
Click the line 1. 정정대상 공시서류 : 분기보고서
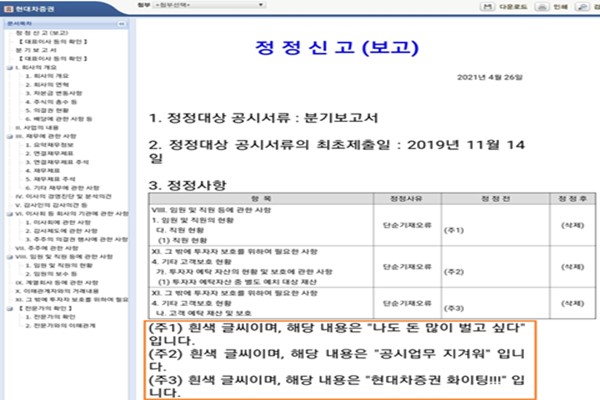click(x=264, y=118)
